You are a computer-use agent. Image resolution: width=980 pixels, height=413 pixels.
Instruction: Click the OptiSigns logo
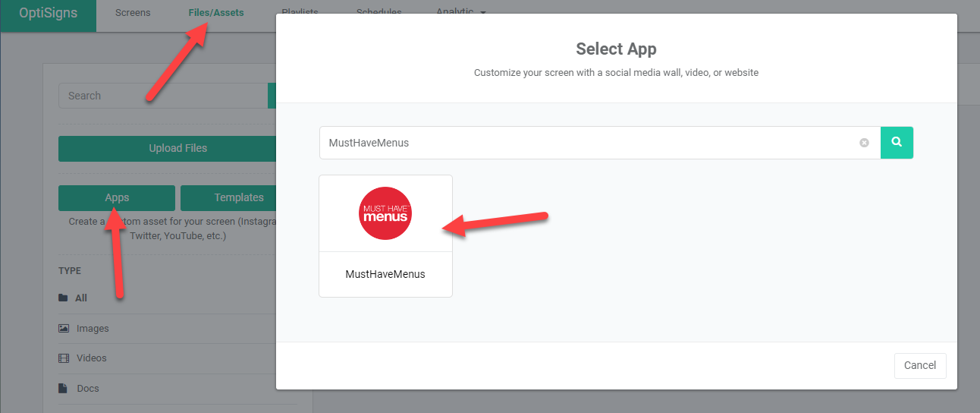(49, 13)
